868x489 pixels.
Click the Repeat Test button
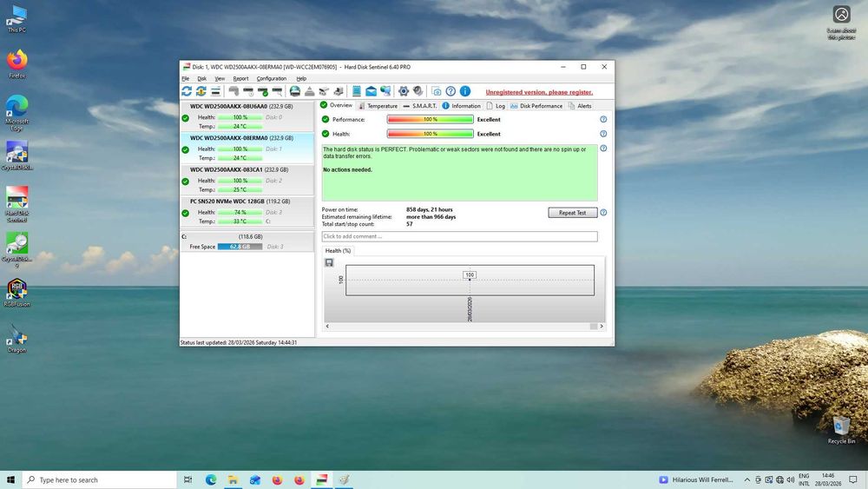572,213
